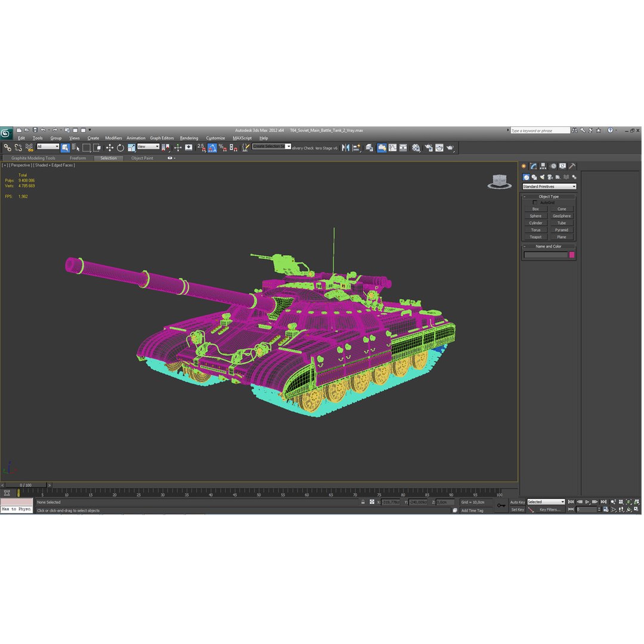Open the Standard Primitives dropdown
The image size is (644, 644).
(549, 187)
